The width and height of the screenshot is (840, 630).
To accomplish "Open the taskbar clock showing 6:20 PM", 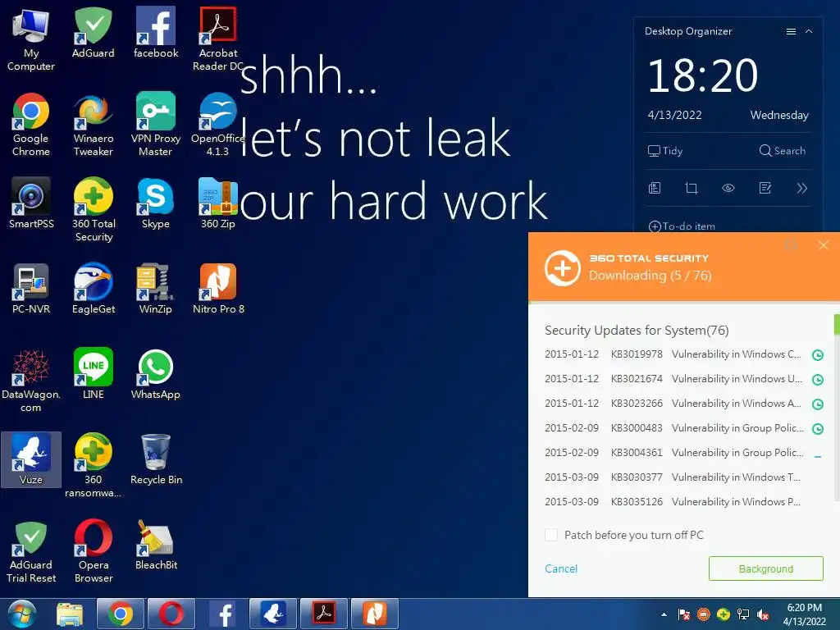I will [x=804, y=614].
